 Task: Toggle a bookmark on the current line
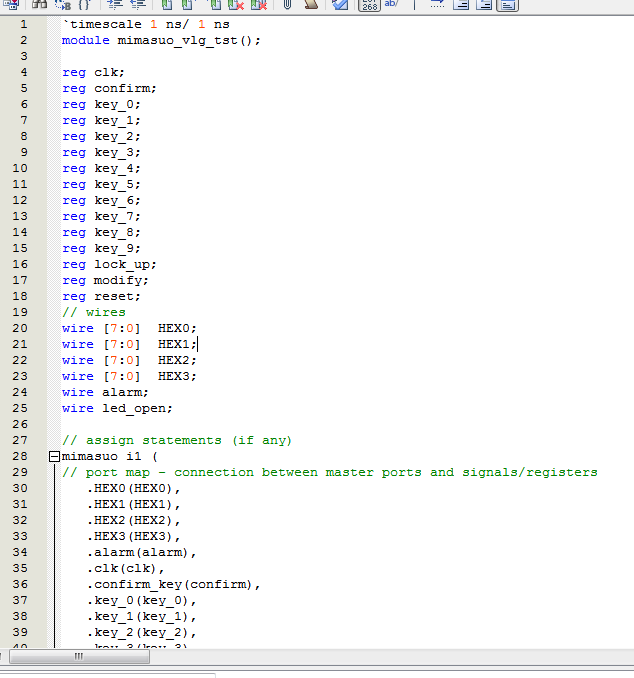pos(167,4)
